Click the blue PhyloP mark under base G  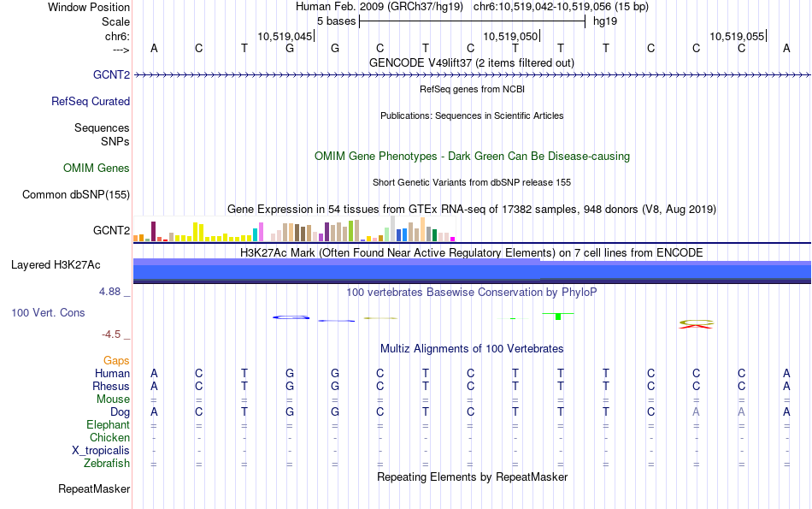(291, 317)
